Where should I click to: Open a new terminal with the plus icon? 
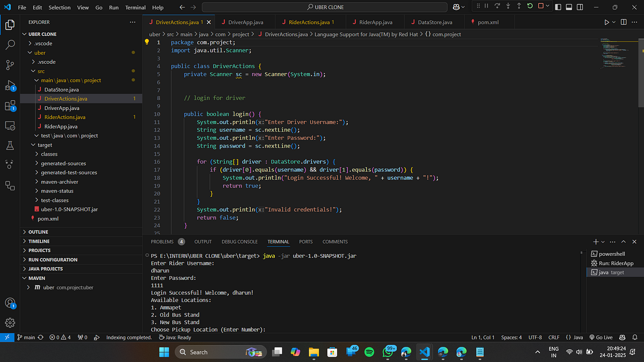(x=596, y=242)
